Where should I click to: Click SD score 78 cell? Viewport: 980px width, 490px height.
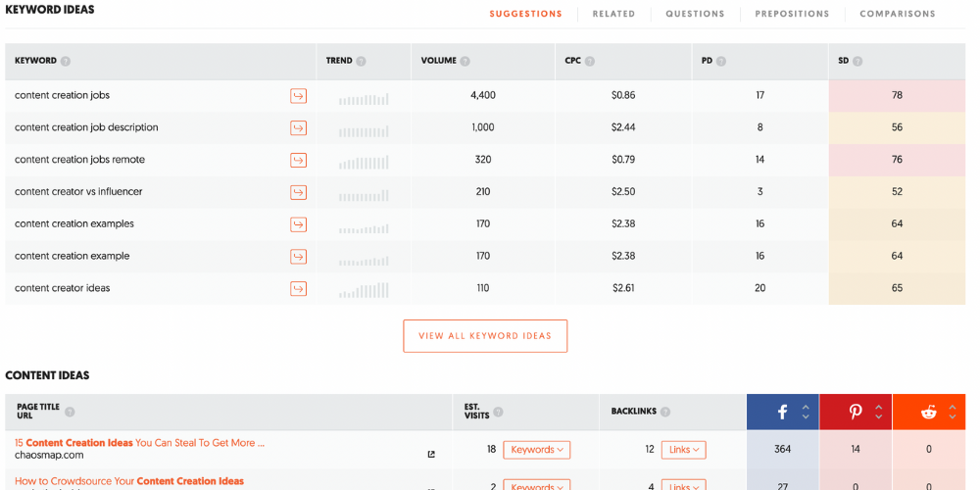[897, 96]
